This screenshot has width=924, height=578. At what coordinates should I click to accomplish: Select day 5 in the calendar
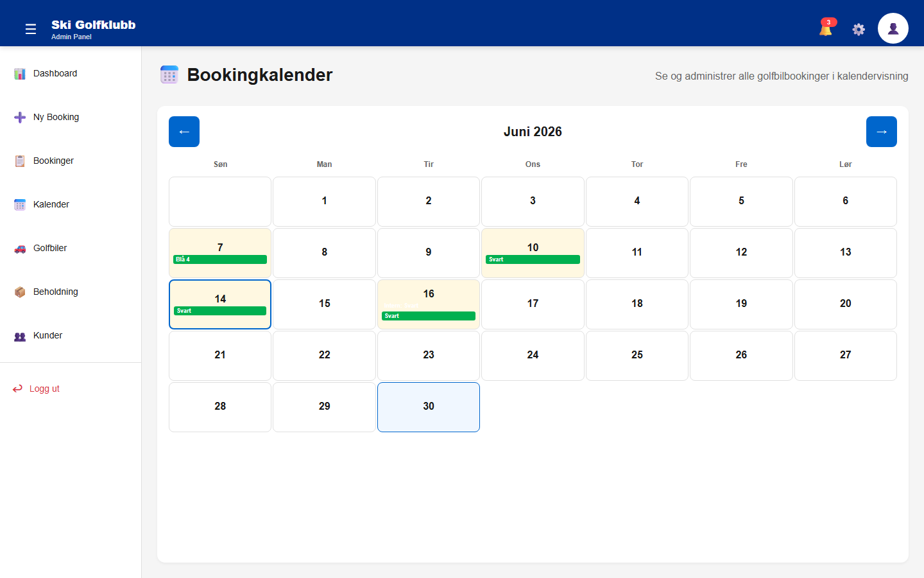pyautogui.click(x=741, y=202)
